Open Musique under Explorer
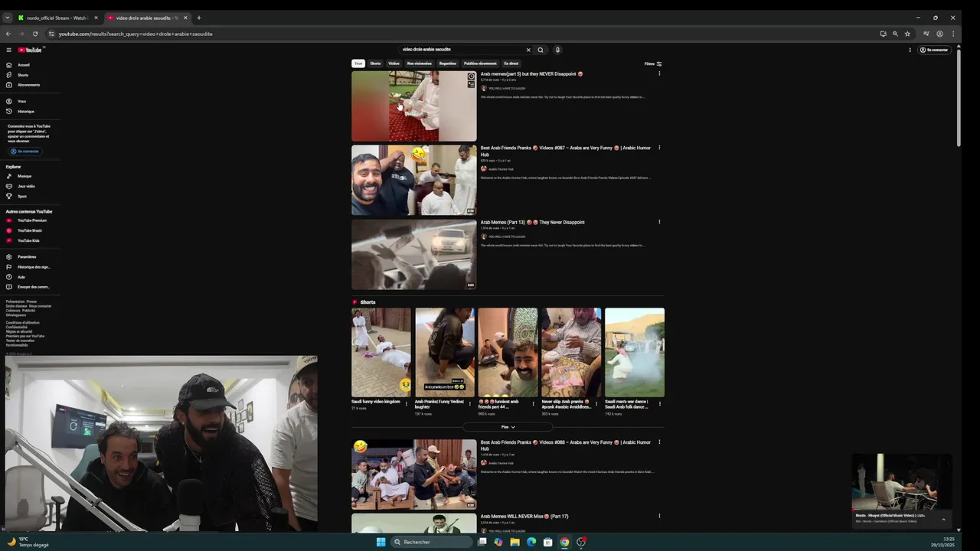Viewport: 980px width, 551px height. (24, 176)
